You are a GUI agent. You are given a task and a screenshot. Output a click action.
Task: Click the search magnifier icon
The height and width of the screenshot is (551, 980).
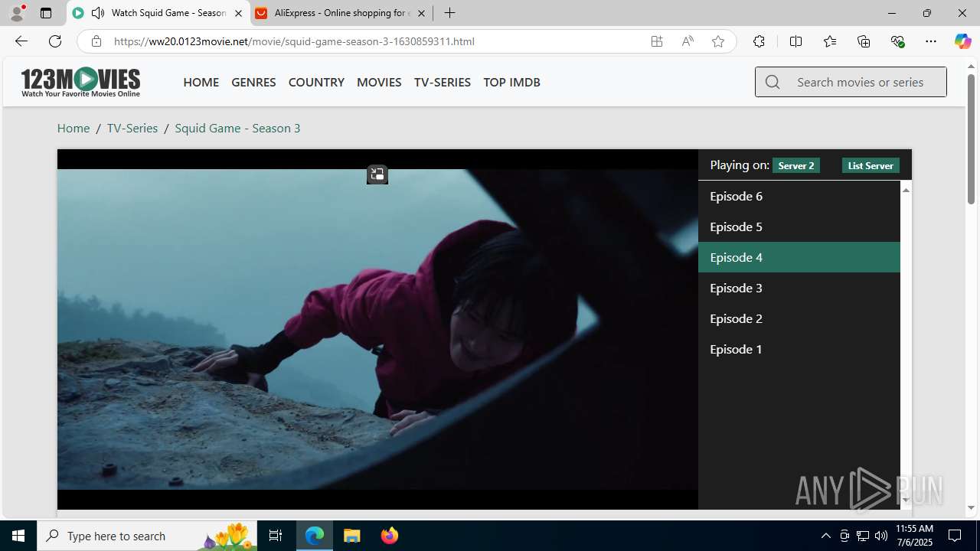[773, 82]
